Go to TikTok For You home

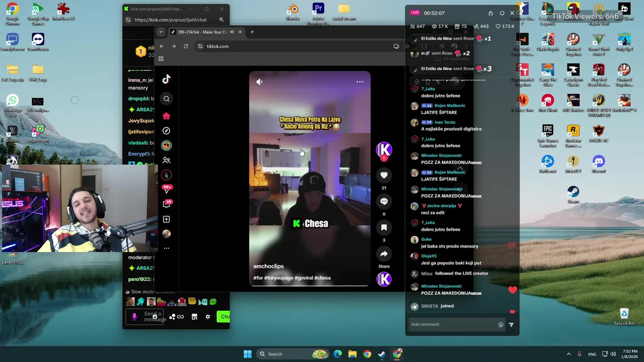(167, 116)
